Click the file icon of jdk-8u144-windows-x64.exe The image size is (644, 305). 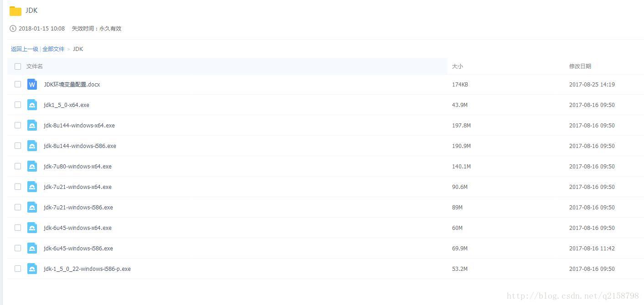pyautogui.click(x=32, y=125)
